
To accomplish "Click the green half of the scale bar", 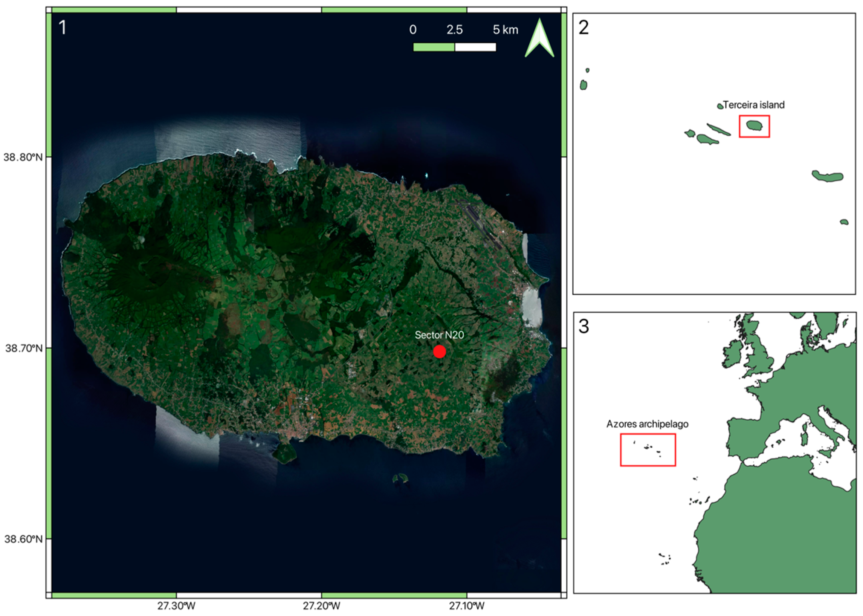I will 434,47.
